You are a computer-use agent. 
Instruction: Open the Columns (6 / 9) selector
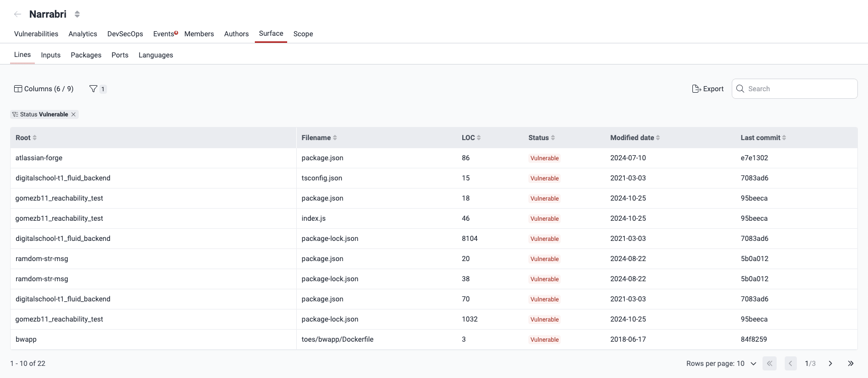pos(44,89)
